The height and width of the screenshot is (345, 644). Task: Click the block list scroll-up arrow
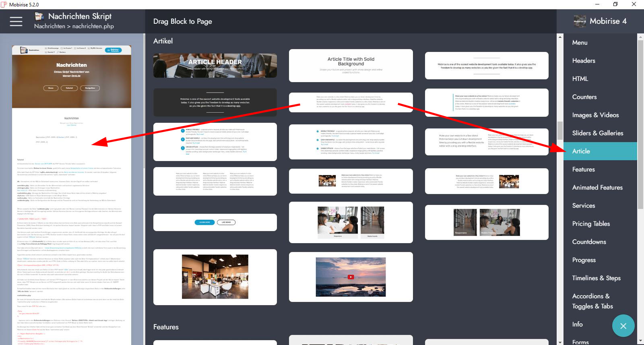[560, 37]
